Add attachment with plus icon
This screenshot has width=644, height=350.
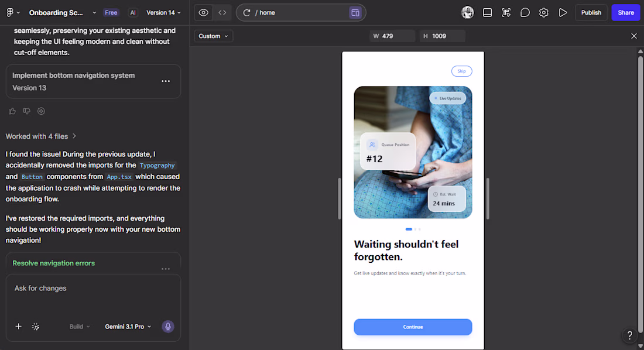(19, 327)
